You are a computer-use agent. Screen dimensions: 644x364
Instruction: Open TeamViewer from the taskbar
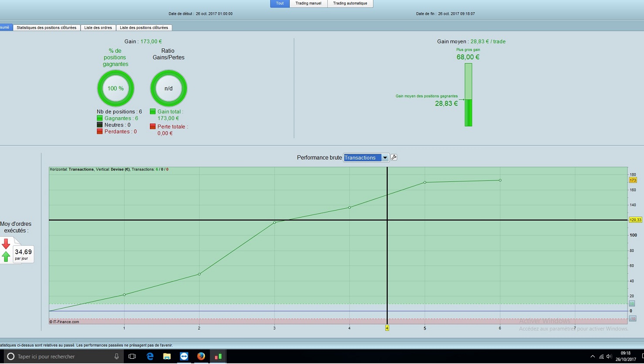(x=184, y=356)
